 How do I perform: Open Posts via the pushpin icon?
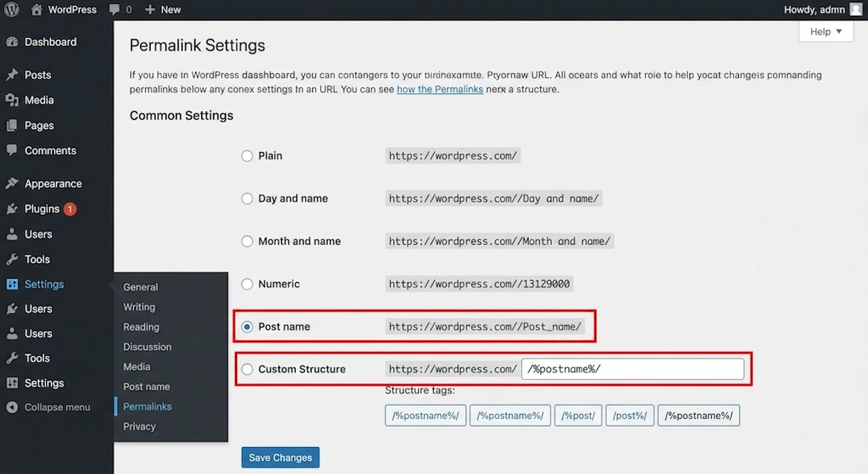(12, 75)
